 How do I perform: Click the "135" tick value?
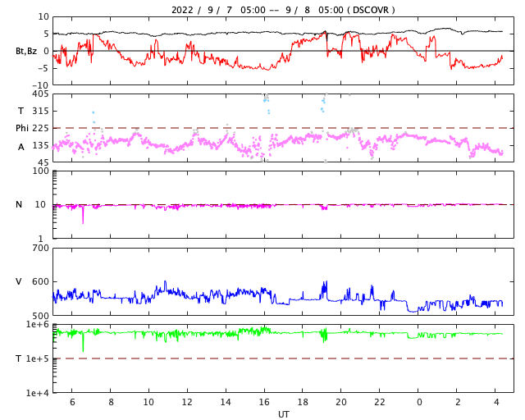[40, 145]
